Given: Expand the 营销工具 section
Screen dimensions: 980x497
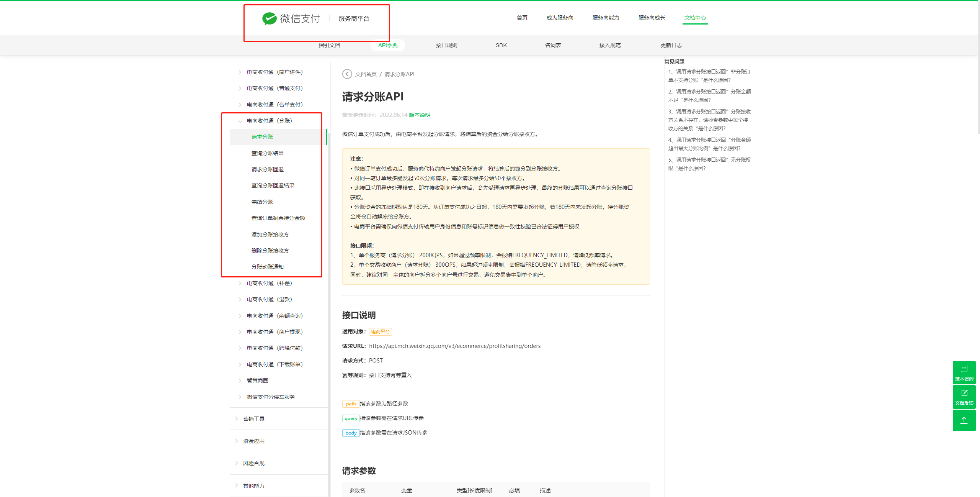Looking at the screenshot, I should [x=253, y=419].
